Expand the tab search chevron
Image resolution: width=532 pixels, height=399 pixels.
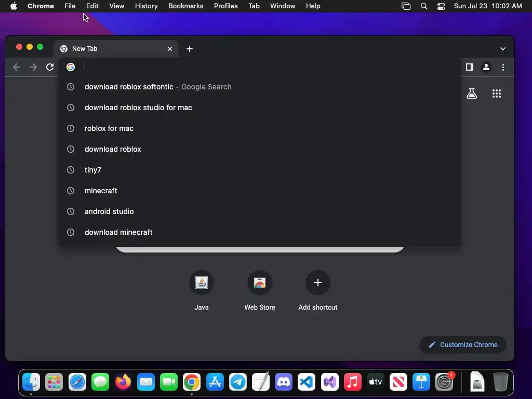click(503, 49)
